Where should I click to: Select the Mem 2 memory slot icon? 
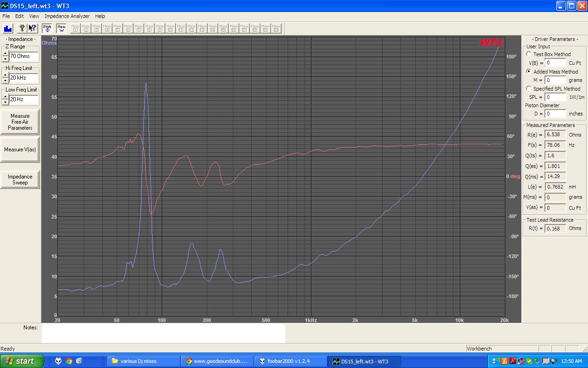[x=86, y=28]
